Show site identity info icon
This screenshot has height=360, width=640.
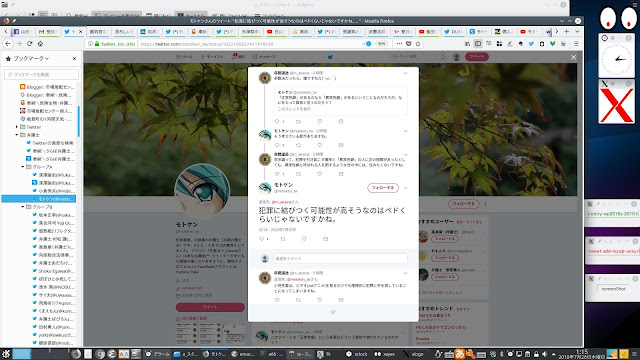tap(90, 44)
